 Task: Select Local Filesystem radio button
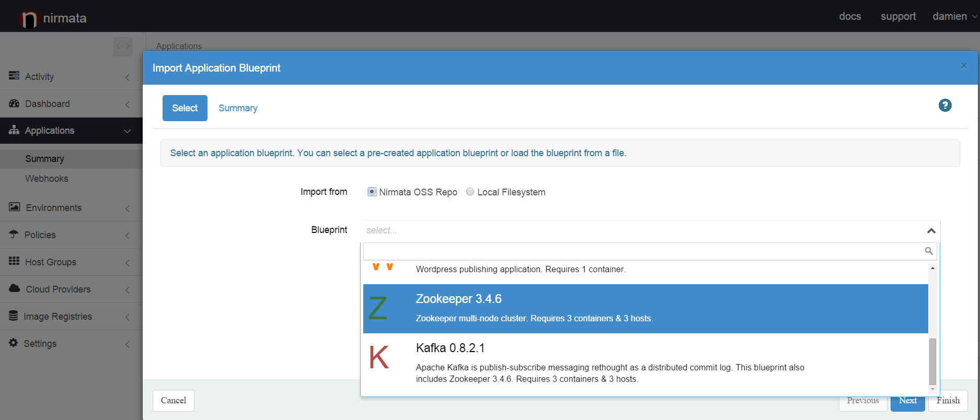point(470,192)
